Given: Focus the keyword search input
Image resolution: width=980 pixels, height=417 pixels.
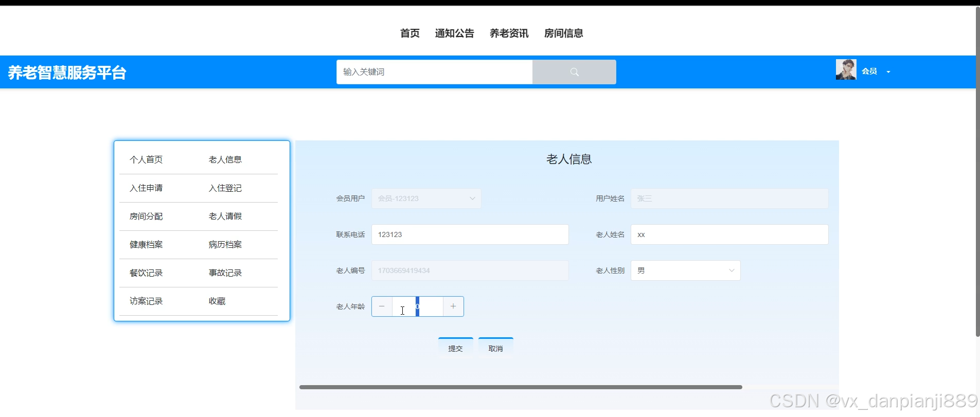Looking at the screenshot, I should click(434, 72).
